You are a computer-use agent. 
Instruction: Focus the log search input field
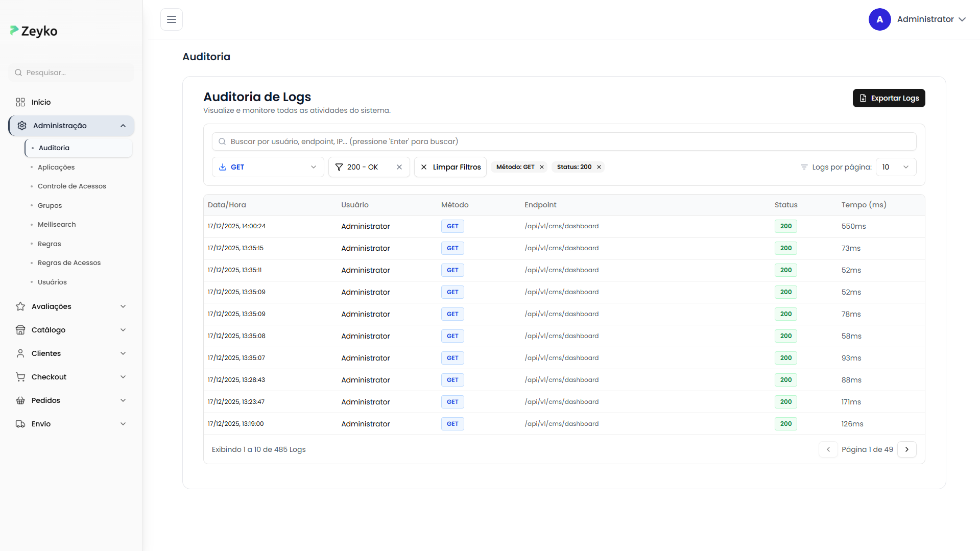(564, 141)
